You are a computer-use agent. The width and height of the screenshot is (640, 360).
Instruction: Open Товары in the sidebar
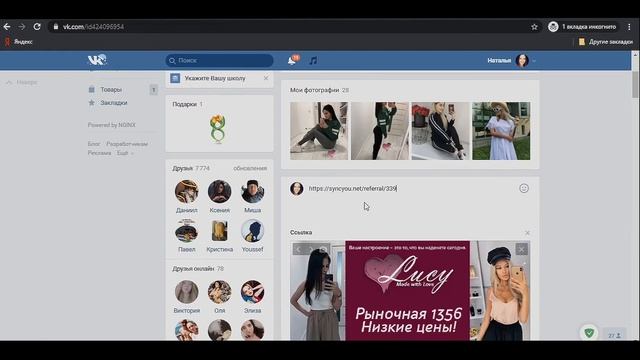(x=111, y=89)
